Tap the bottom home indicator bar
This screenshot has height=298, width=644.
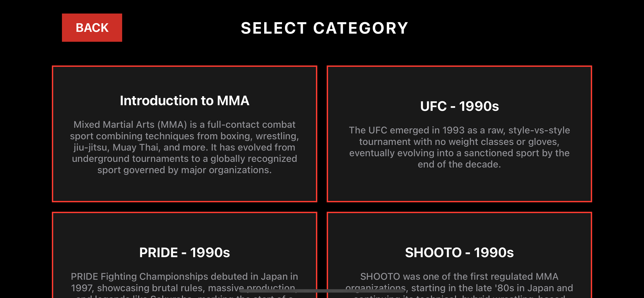point(322,291)
